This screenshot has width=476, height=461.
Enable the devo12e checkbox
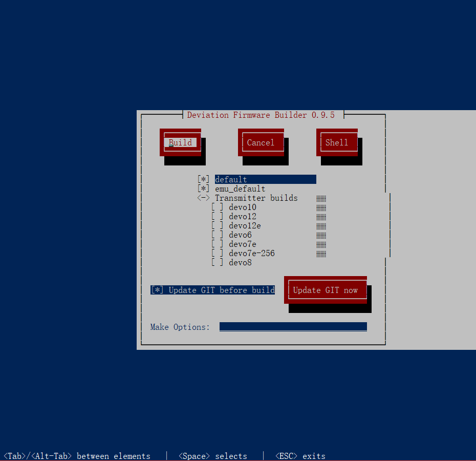coord(217,225)
